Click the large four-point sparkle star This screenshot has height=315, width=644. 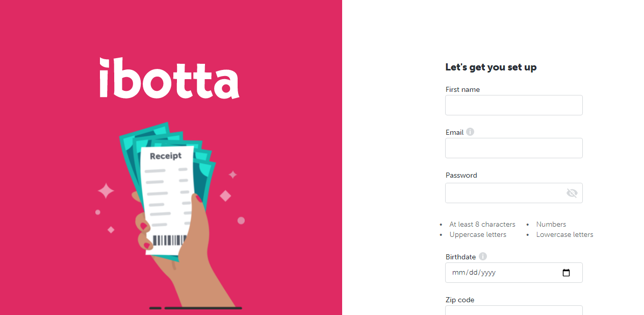tap(106, 191)
